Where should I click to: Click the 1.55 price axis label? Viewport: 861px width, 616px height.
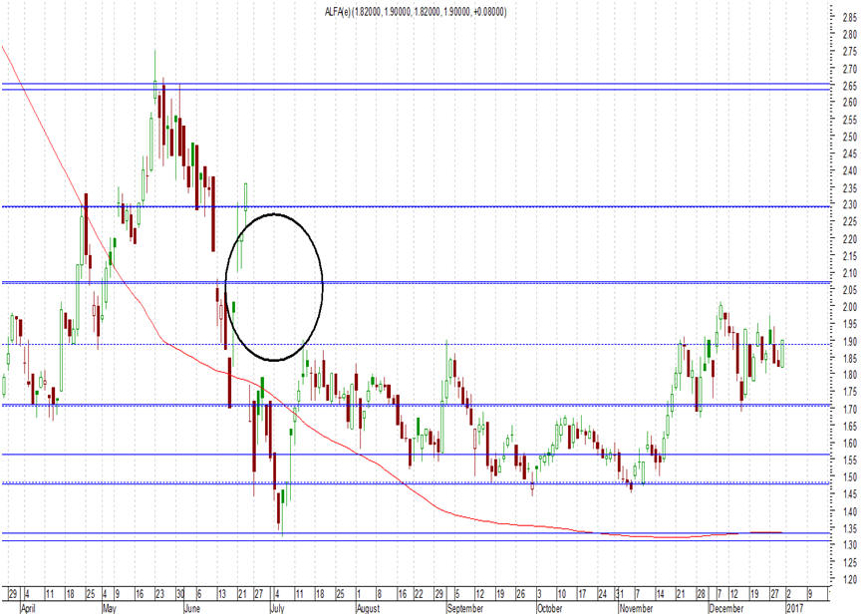point(849,461)
